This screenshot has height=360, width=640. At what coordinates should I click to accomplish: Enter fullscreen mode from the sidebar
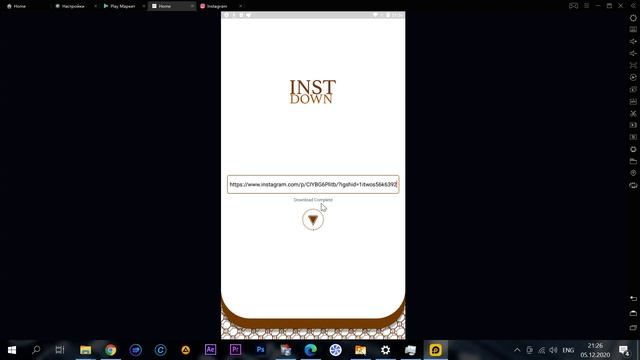point(633,65)
